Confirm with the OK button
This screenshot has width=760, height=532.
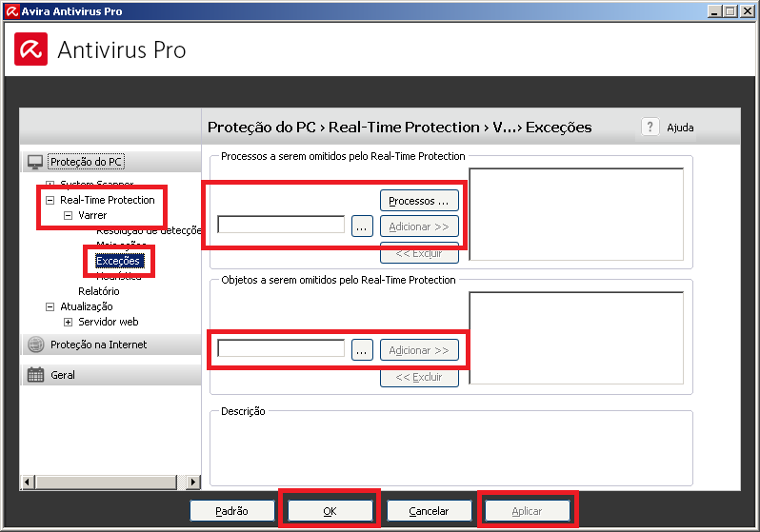click(x=330, y=511)
